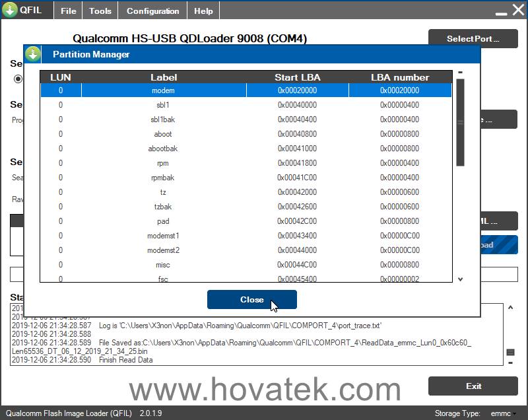528x420 pixels.
Task: Select the tzbak partition label
Action: pyautogui.click(x=163, y=207)
